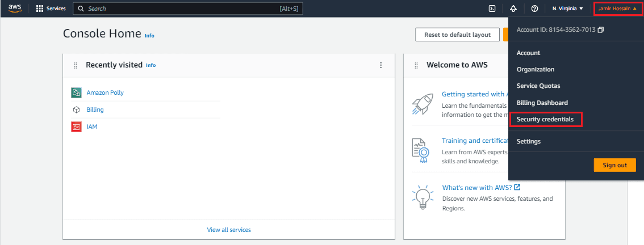Open the View all services link
644x245 pixels.
229,230
